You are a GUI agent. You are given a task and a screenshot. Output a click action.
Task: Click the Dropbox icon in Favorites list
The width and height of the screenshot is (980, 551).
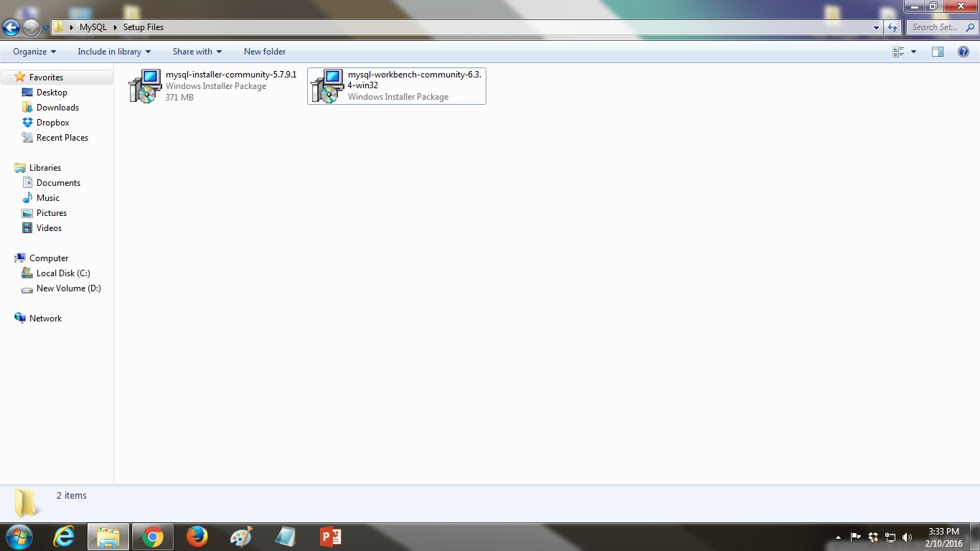(x=27, y=123)
